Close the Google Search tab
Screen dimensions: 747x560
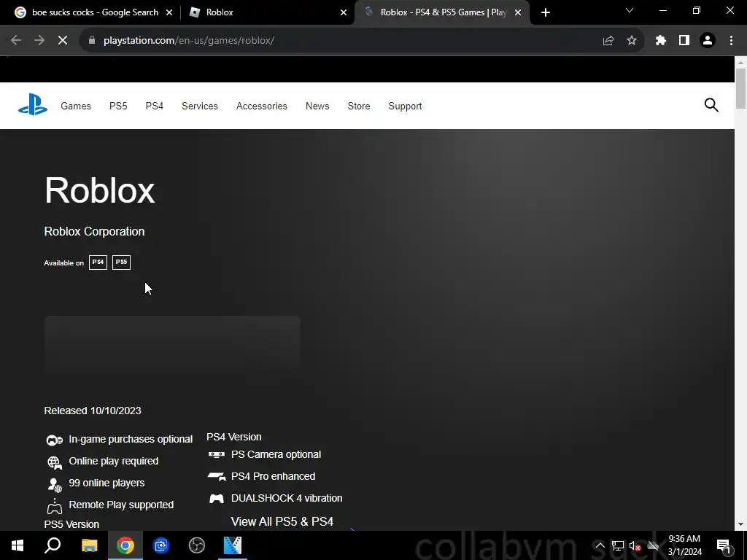point(169,12)
